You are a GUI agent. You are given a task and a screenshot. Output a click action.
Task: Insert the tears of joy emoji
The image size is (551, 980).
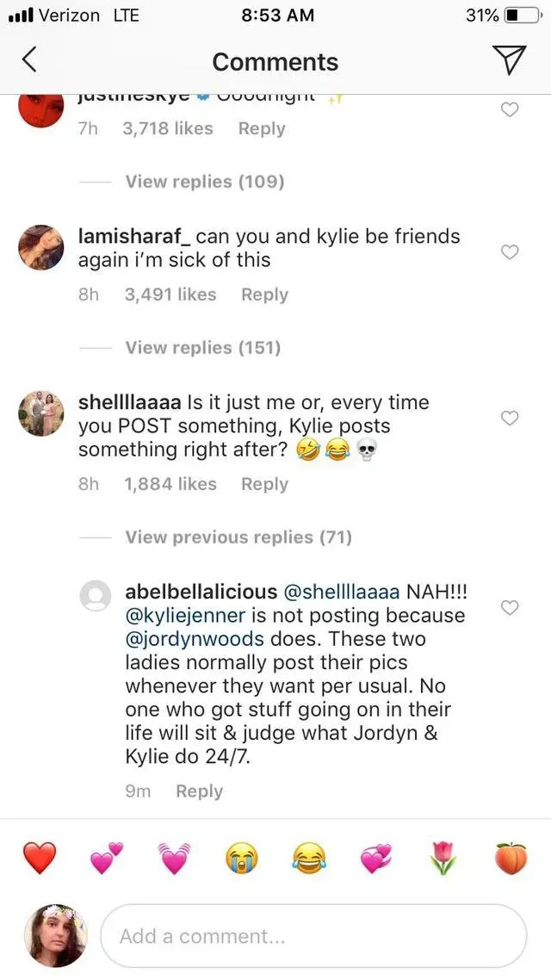click(308, 859)
